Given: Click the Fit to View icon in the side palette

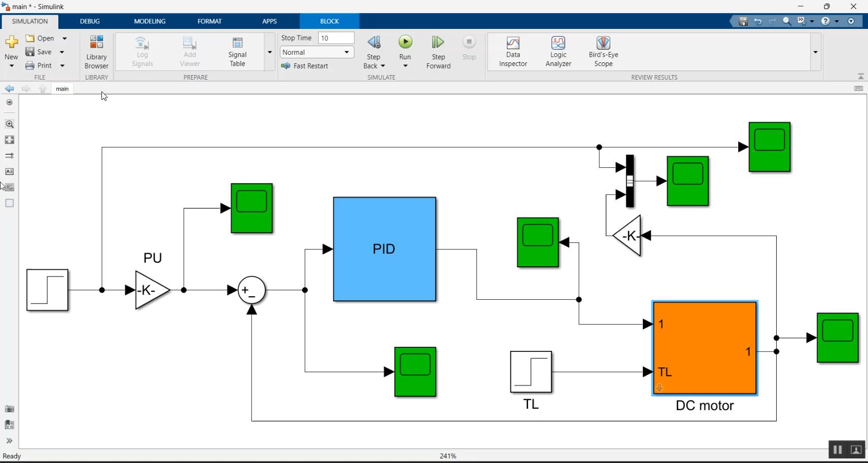Looking at the screenshot, I should point(9,140).
